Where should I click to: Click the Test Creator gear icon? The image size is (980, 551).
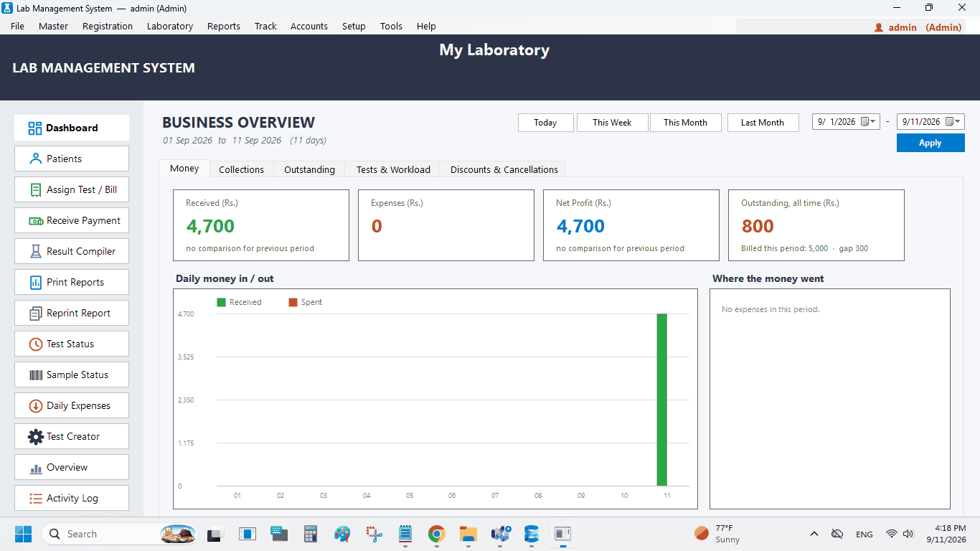point(35,436)
